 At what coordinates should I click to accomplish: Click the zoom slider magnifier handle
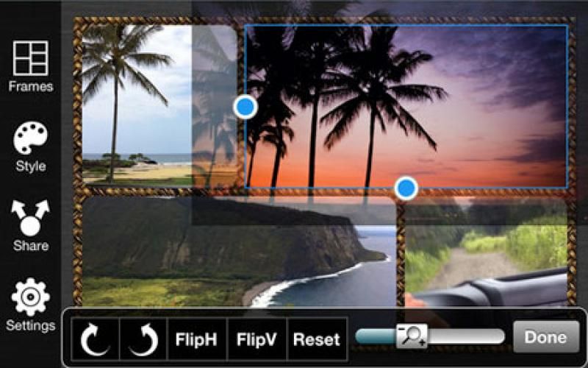pyautogui.click(x=412, y=336)
